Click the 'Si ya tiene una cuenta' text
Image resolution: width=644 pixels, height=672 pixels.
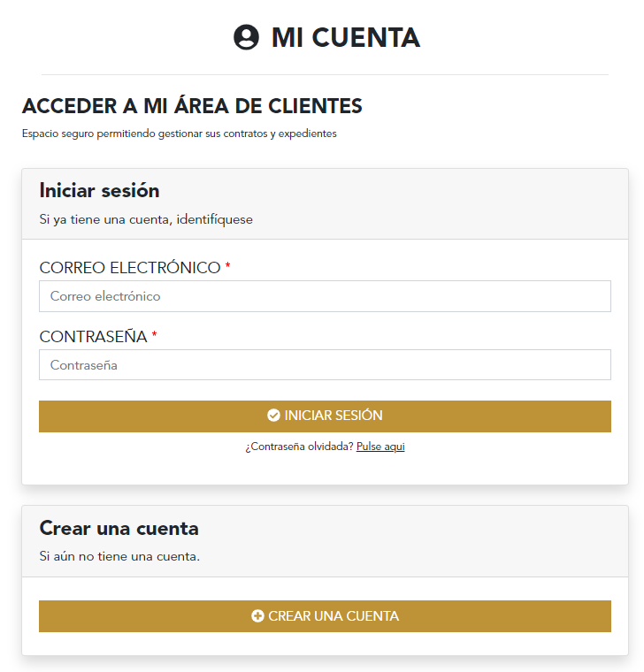click(x=146, y=219)
